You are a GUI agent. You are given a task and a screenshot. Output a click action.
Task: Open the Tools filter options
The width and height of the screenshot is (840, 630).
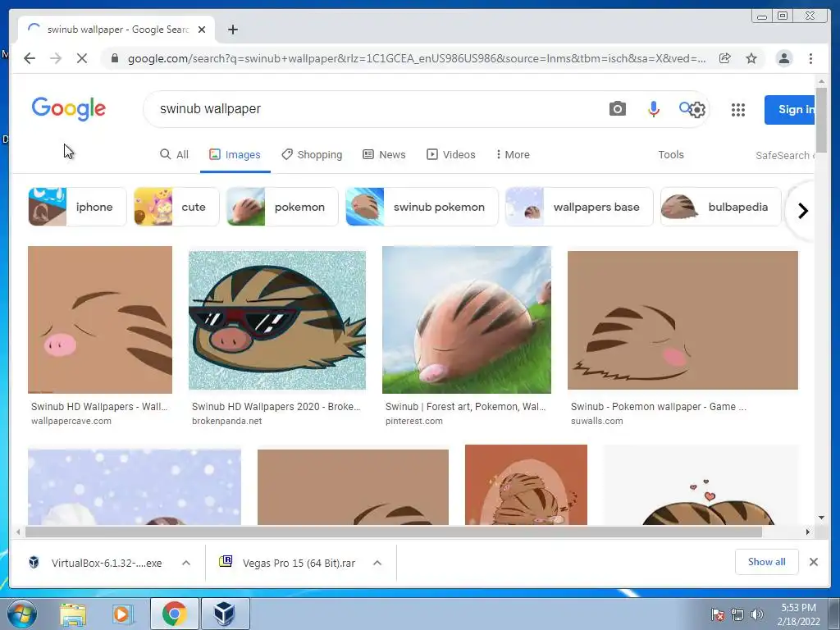tap(671, 154)
